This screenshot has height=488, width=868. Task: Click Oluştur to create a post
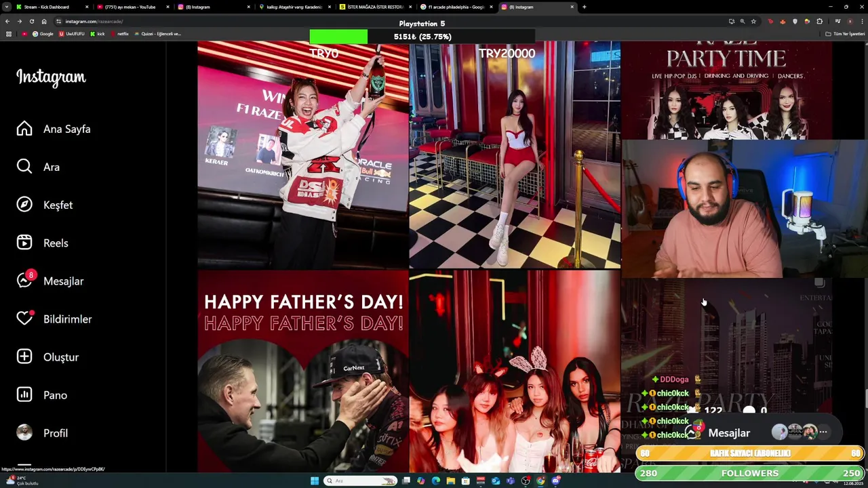pos(47,357)
